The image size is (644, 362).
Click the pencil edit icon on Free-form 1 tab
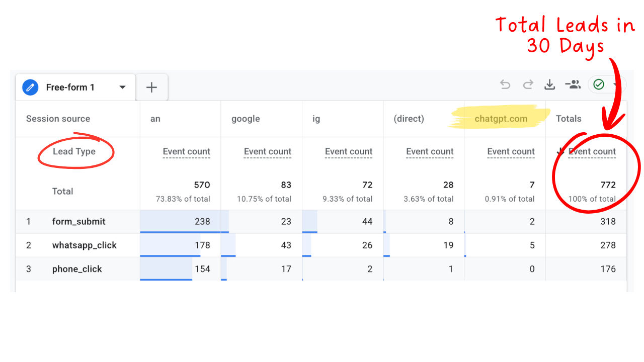point(30,87)
